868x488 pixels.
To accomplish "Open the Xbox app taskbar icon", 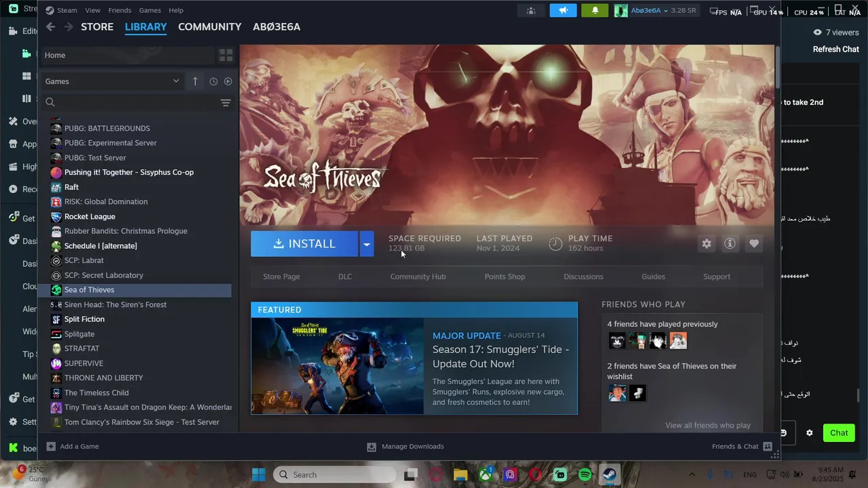I will pyautogui.click(x=486, y=474).
